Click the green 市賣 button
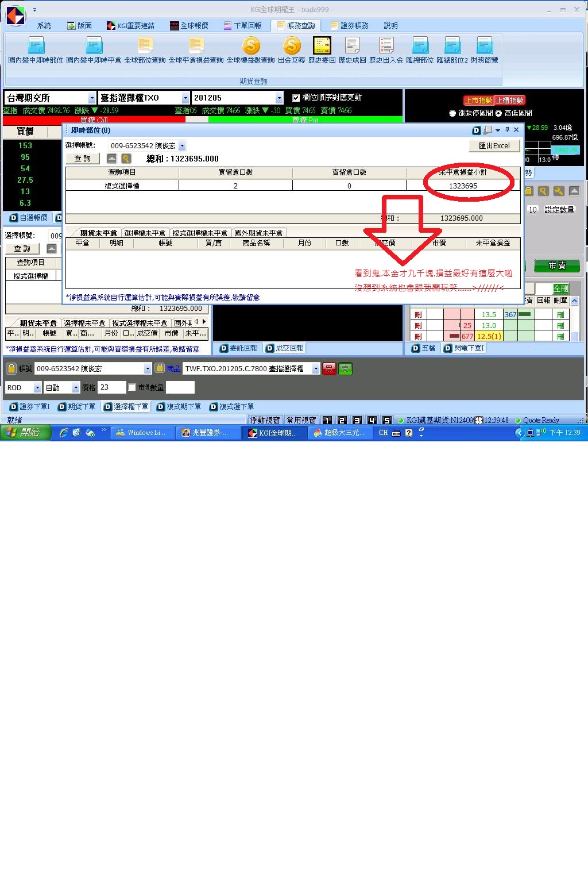 556,265
